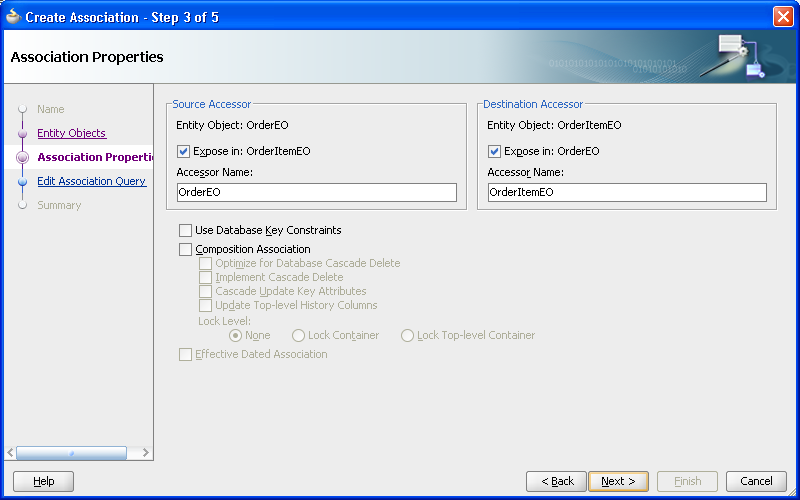Click the Association Properties step bullet
800x500 pixels.
click(22, 158)
